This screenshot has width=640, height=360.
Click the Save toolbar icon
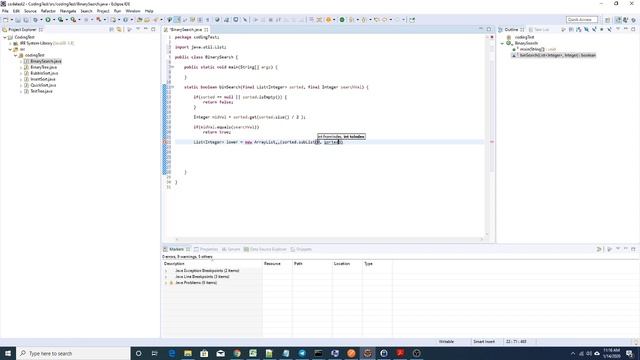click(x=18, y=20)
